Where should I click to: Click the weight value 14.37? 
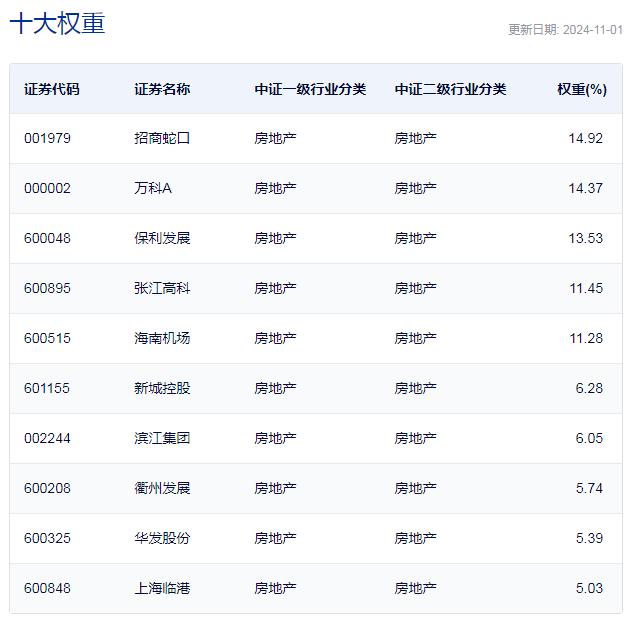click(x=585, y=188)
